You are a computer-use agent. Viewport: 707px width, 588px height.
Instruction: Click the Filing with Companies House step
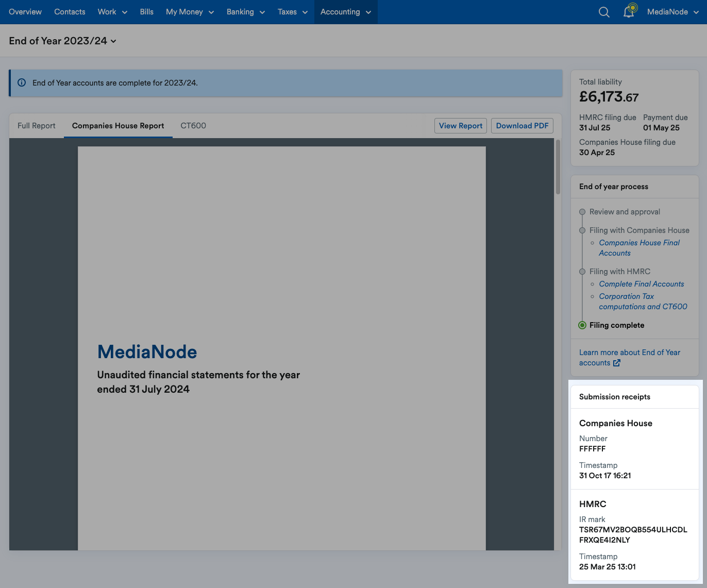point(639,230)
